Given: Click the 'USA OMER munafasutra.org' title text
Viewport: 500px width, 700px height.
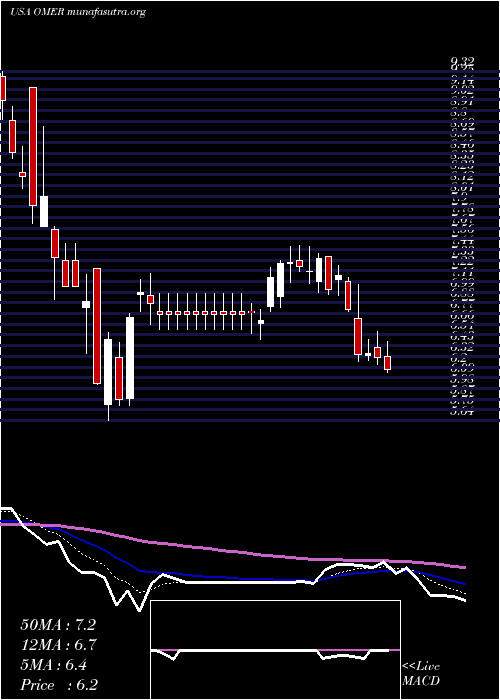Looking at the screenshot, I should tap(78, 12).
